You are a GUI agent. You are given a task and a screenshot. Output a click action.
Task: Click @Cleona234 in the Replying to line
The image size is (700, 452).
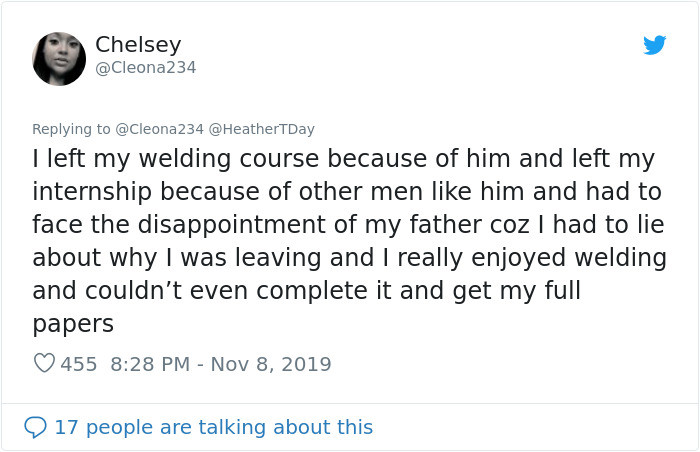point(160,129)
